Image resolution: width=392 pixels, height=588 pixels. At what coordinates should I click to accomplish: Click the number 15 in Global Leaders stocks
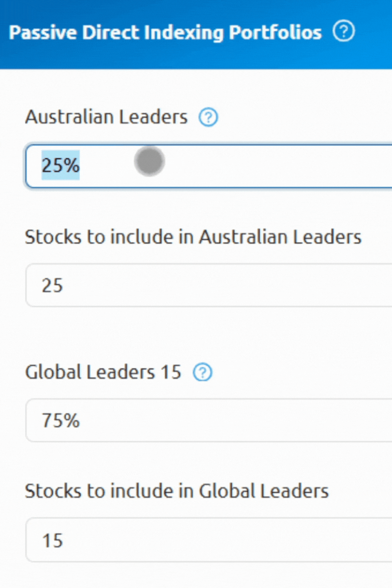(53, 541)
